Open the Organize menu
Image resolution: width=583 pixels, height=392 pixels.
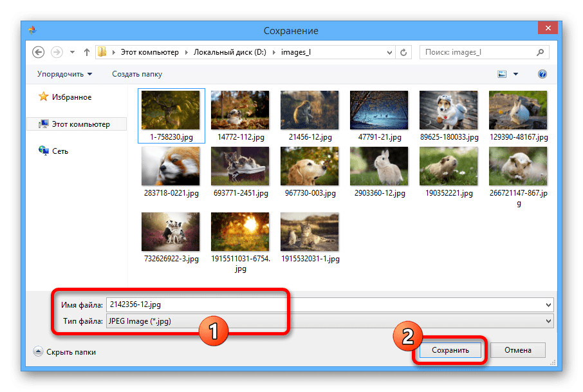pyautogui.click(x=64, y=74)
